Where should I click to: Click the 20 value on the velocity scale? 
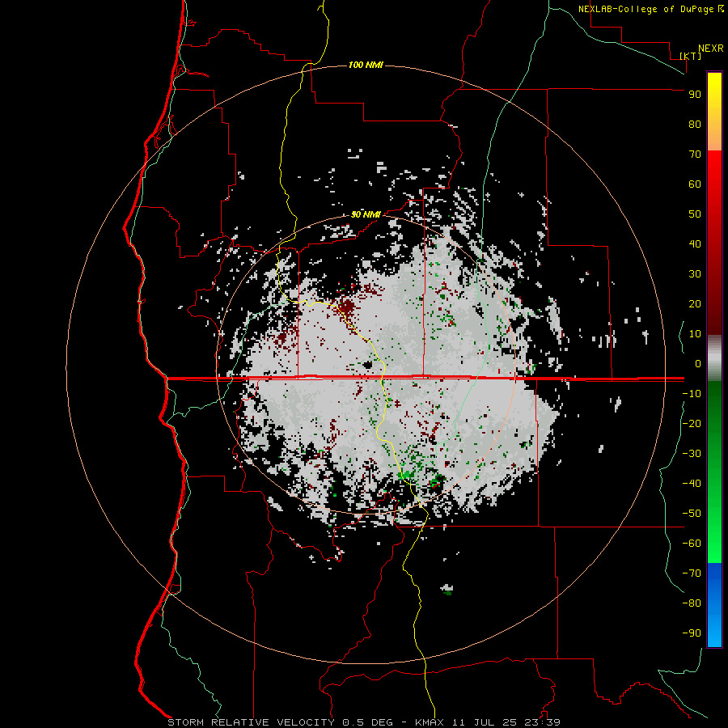click(x=695, y=303)
